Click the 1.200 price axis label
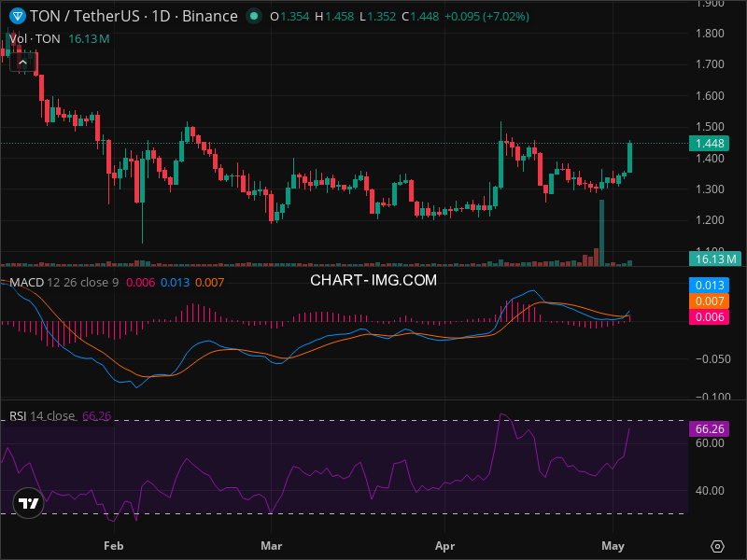This screenshot has width=747, height=560. point(710,220)
